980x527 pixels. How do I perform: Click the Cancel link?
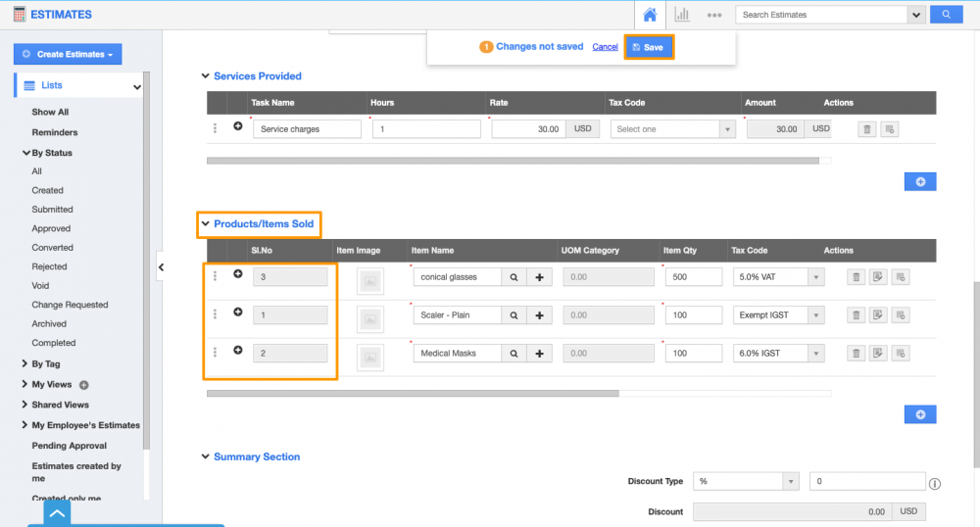point(605,47)
